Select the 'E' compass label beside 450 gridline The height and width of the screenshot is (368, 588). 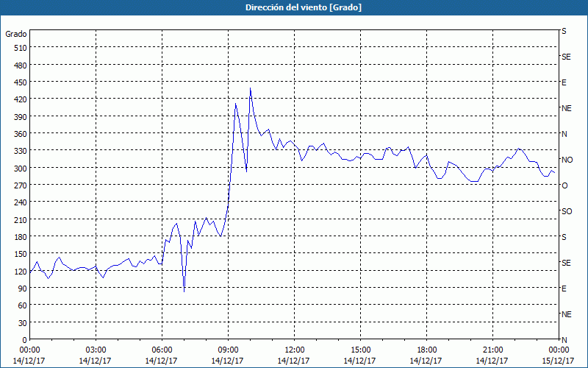pyautogui.click(x=564, y=82)
